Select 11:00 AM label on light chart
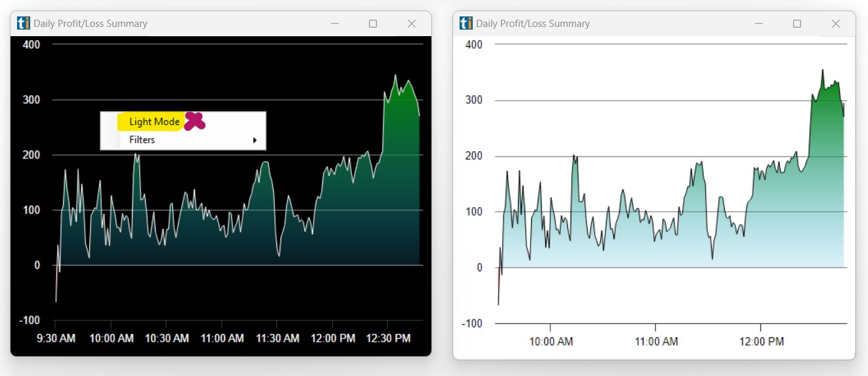The height and width of the screenshot is (376, 868). pos(656,342)
